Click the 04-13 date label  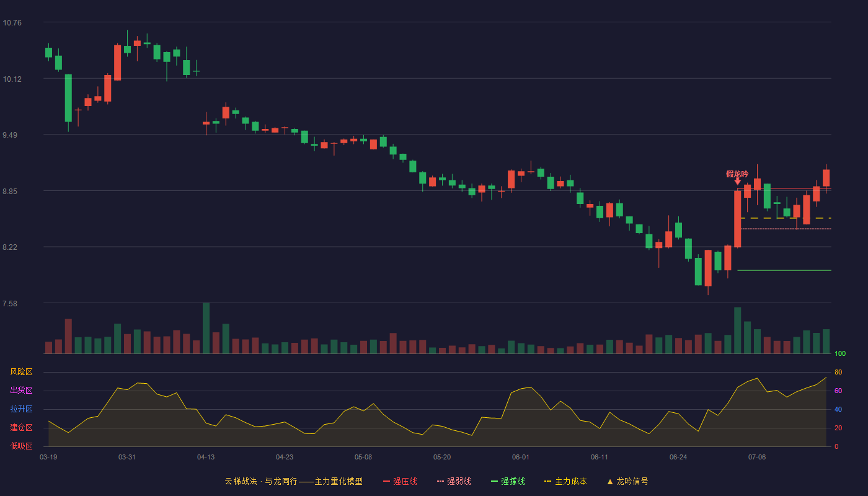pos(206,457)
